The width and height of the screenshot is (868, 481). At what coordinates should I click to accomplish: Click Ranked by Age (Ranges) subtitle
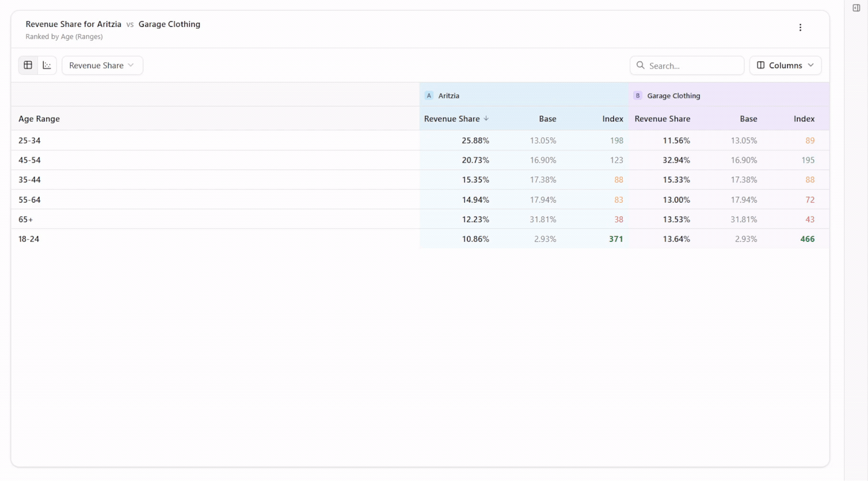click(x=64, y=36)
